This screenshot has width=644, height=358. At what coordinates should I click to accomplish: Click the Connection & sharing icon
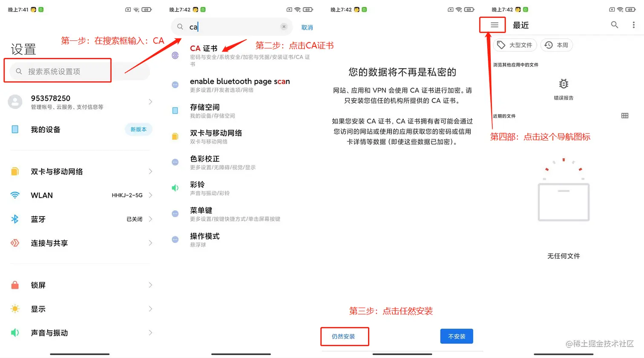(x=15, y=243)
